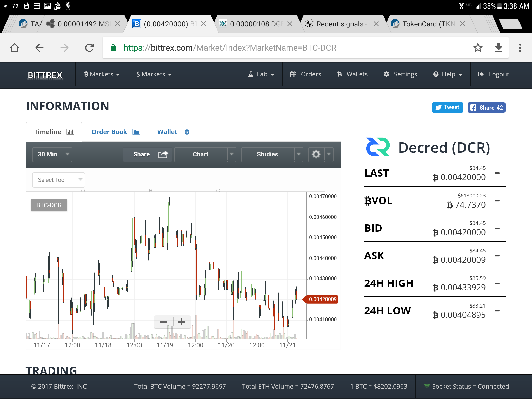Click the red 0.00420009 price marker
This screenshot has width=532, height=399.
click(322, 299)
